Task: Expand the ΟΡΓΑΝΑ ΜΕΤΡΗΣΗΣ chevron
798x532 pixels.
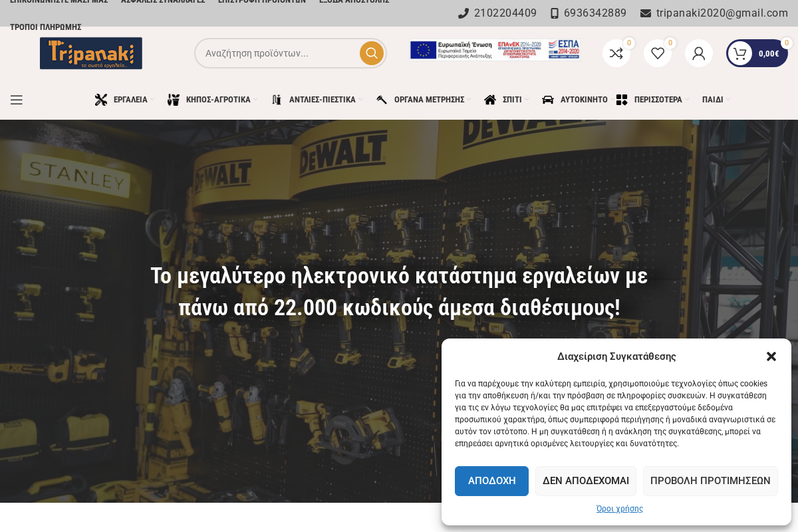Action: (469, 100)
